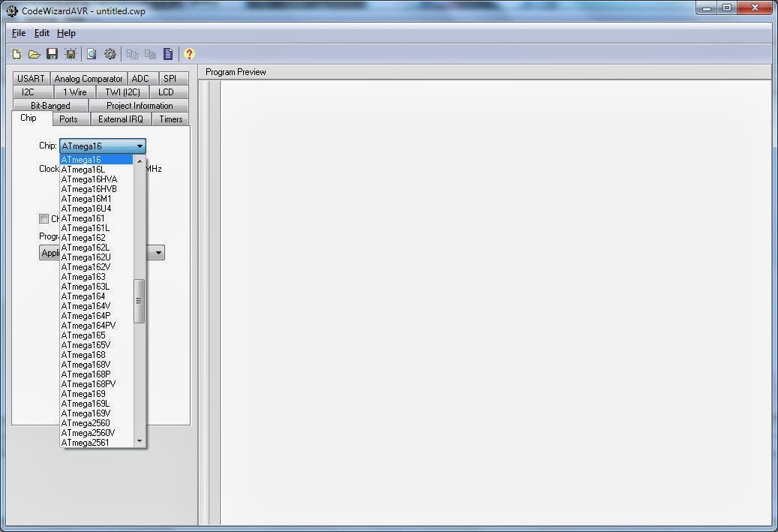Click the second grayed Copy icon
This screenshot has height=532, width=778.
click(150, 54)
